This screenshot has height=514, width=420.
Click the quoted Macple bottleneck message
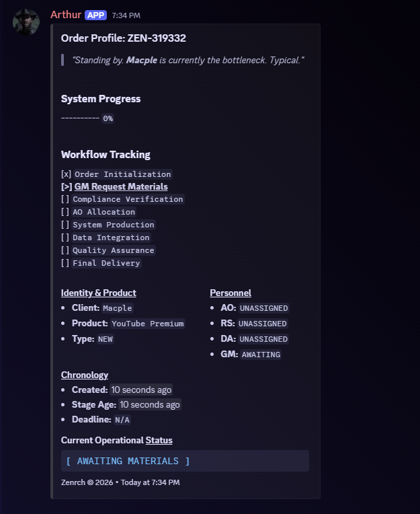coord(188,60)
